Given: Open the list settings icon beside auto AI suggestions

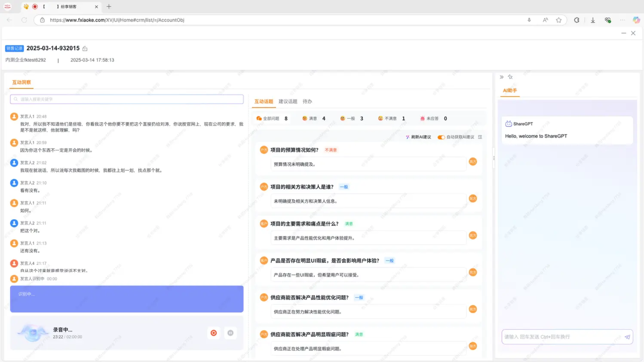Looking at the screenshot, I should (480, 137).
